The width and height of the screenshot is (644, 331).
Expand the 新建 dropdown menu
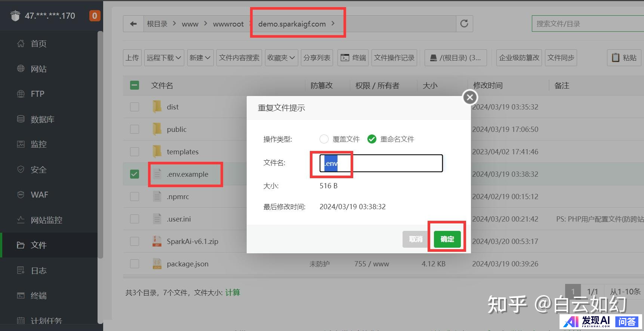click(x=200, y=58)
